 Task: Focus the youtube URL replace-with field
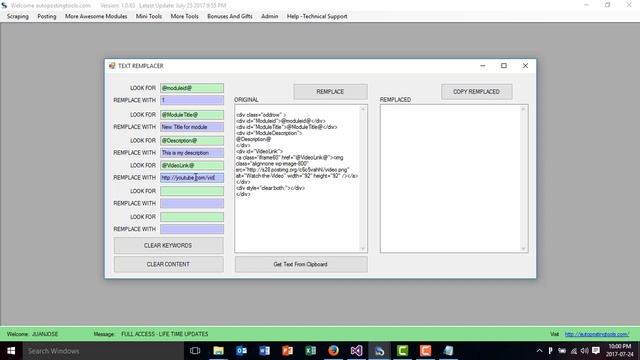[x=192, y=178]
